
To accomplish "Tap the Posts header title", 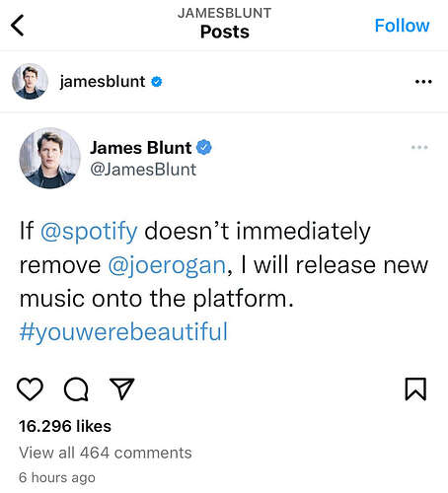I will click(x=225, y=32).
